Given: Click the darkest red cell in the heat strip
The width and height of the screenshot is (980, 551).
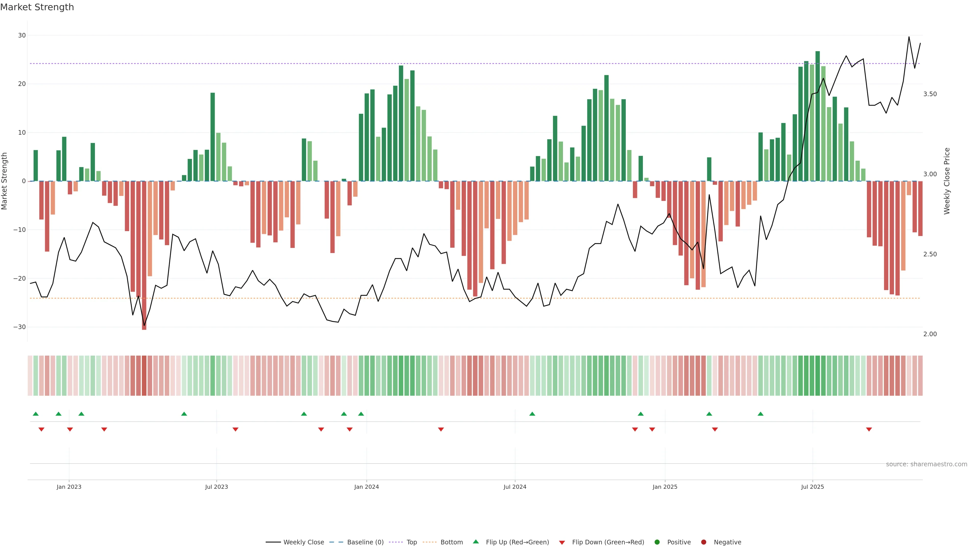Looking at the screenshot, I should click(144, 375).
